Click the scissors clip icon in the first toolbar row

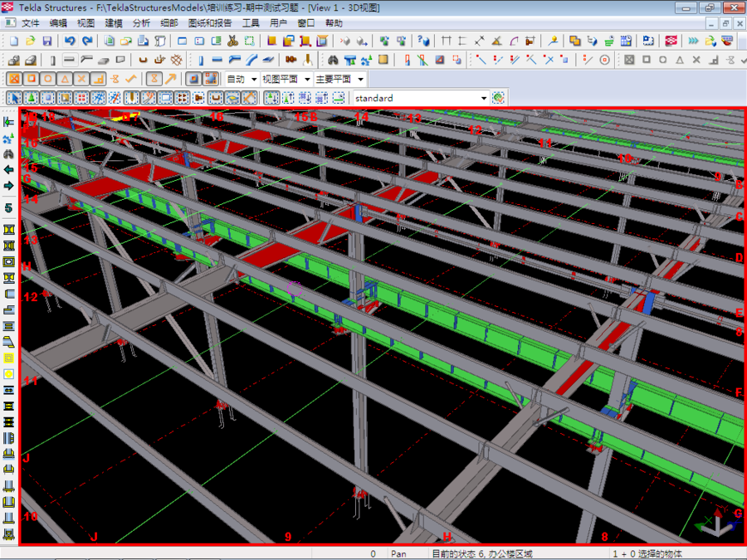tap(232, 41)
